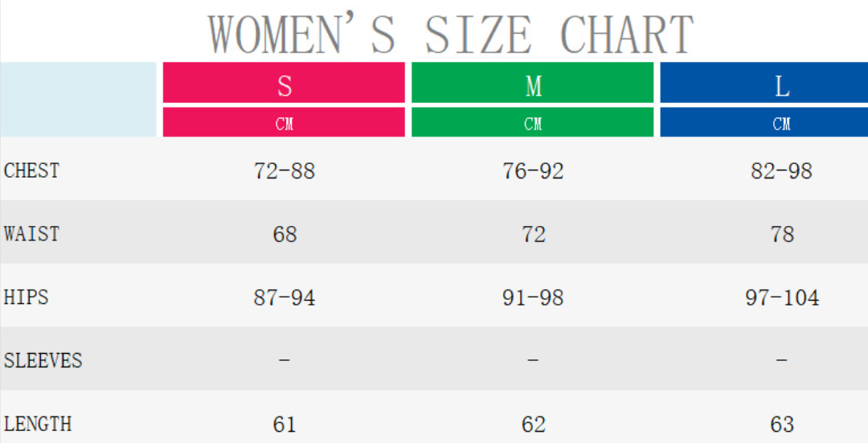Screen dimensions: 868x443
Task: Select the HIPS row label
Action: click(x=27, y=297)
